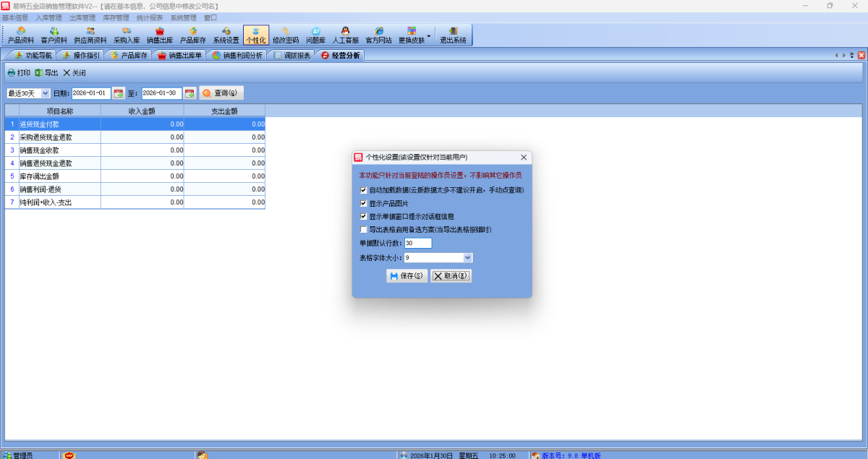Switch to the 销售利润分析 tab

click(237, 56)
